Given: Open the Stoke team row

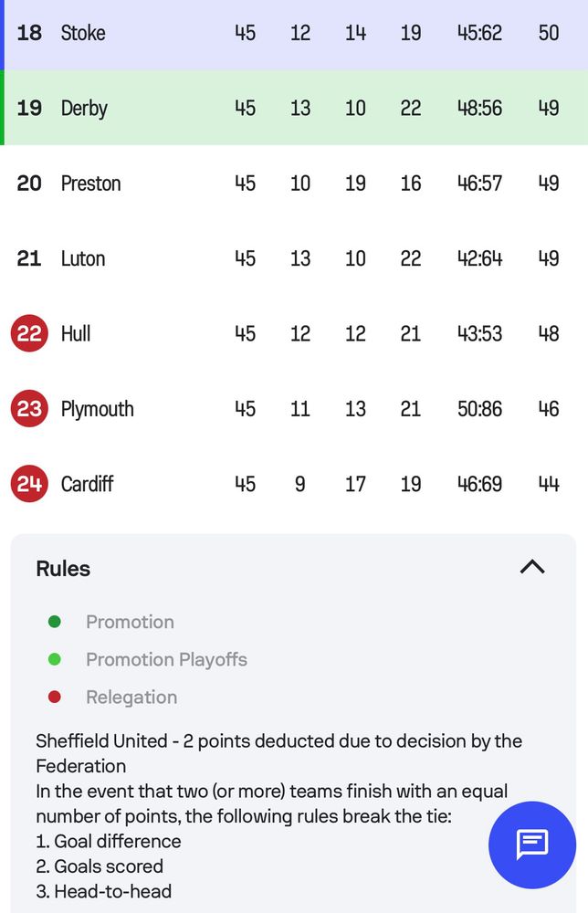Looking at the screenshot, I should (83, 33).
